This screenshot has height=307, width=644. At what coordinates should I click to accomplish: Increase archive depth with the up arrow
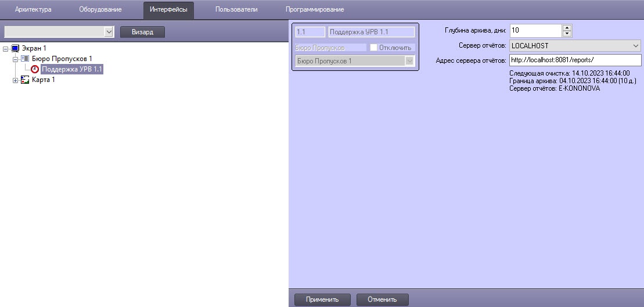[x=567, y=27]
